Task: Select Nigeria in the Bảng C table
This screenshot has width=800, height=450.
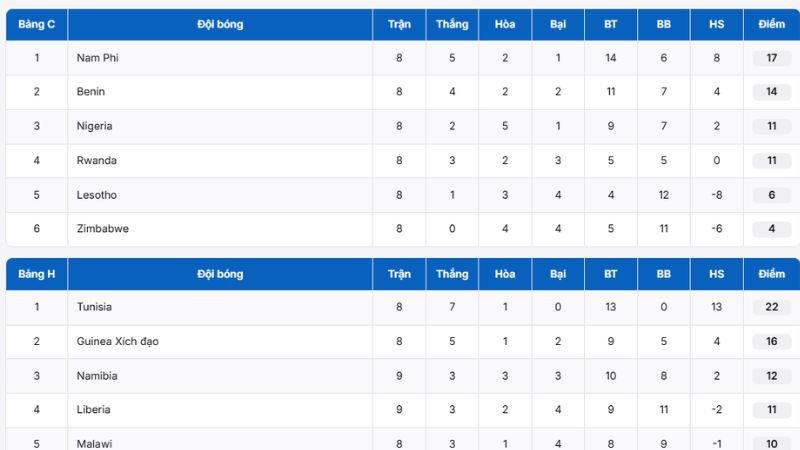Action: pyautogui.click(x=94, y=126)
